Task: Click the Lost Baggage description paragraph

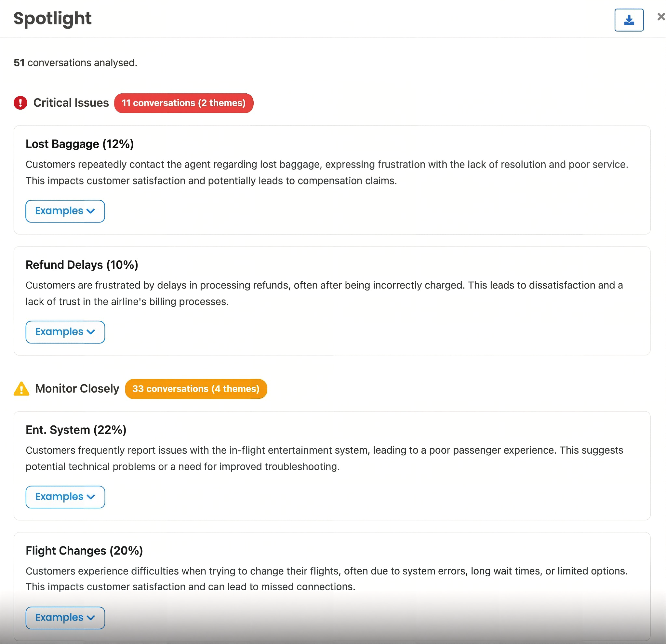Action: pos(327,173)
